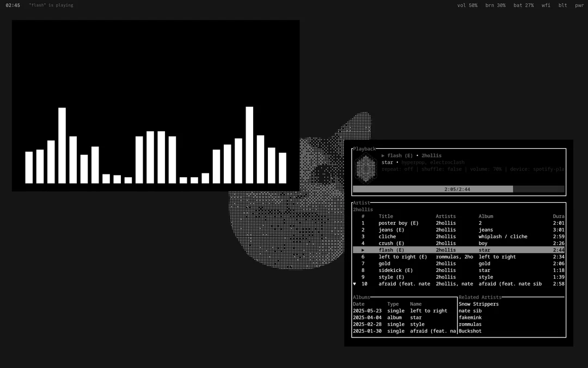Play the track titled gold
Screen dimensions: 588x368
[384, 263]
